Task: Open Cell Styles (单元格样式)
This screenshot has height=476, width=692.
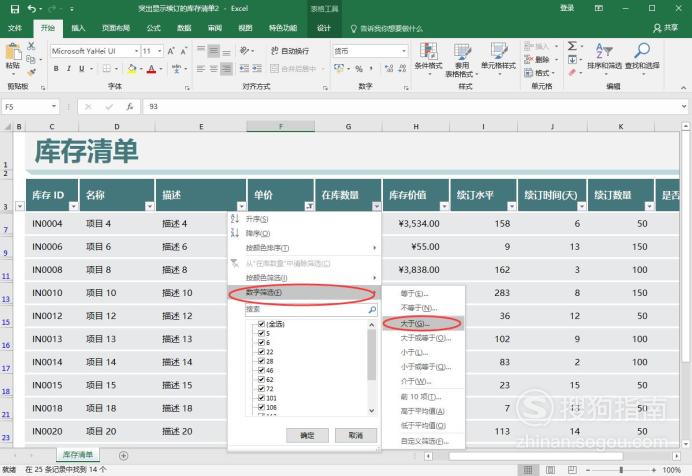Action: 498,57
